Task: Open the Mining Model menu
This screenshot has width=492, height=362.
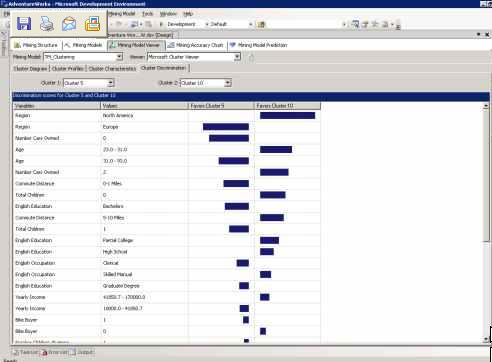Action: tap(122, 14)
